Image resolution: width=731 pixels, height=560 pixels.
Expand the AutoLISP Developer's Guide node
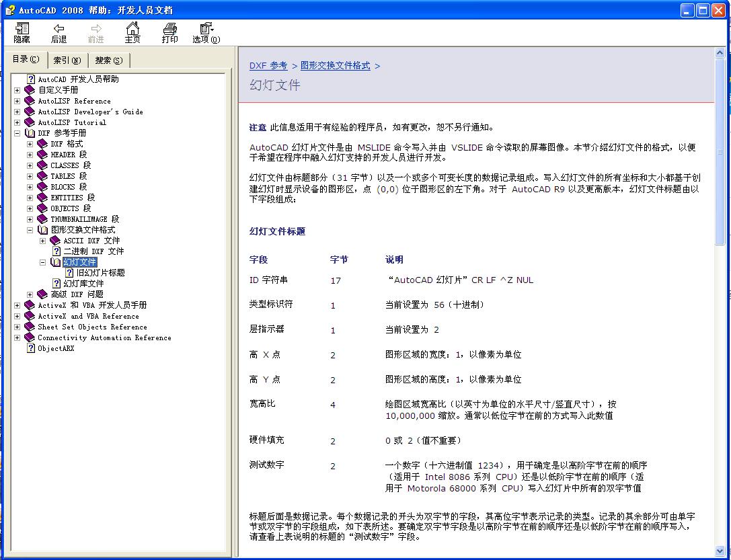17,112
